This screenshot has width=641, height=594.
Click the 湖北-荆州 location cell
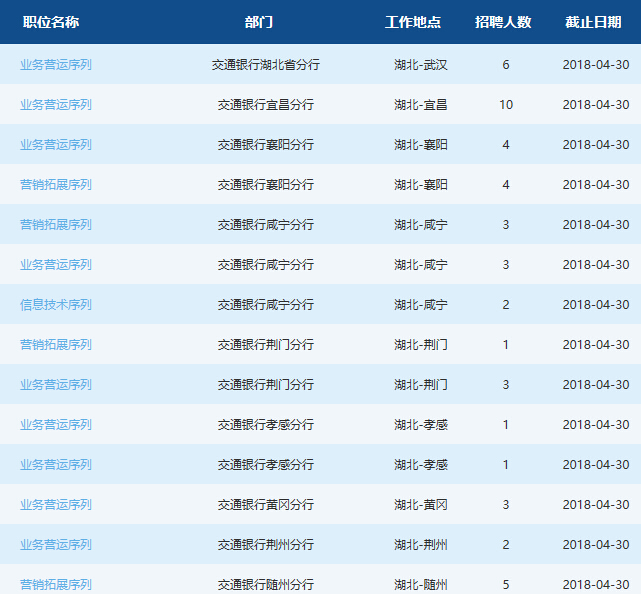click(421, 545)
